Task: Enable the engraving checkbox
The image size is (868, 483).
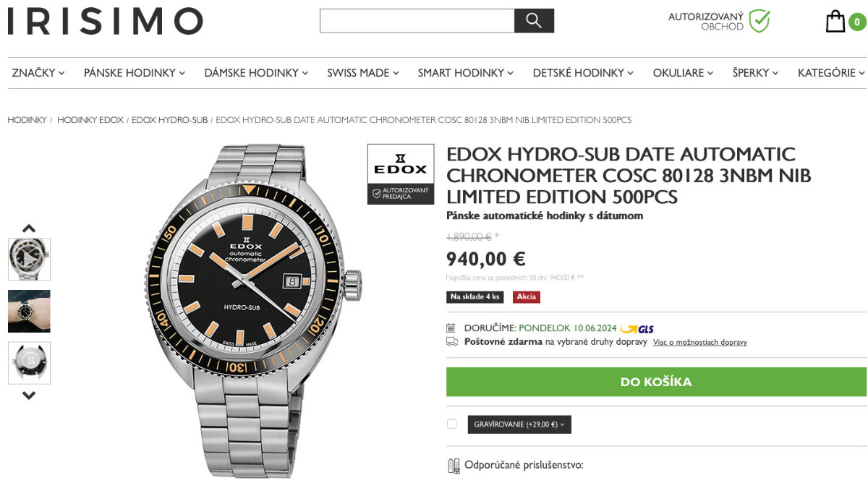Action: tap(452, 424)
